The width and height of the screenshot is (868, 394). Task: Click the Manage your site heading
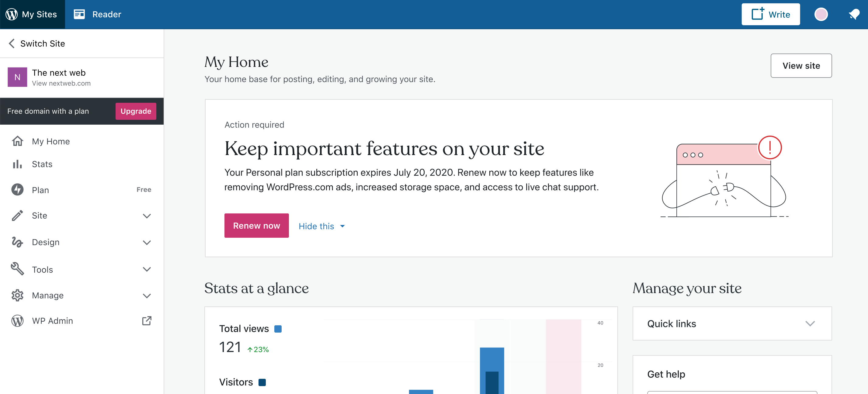(x=687, y=288)
